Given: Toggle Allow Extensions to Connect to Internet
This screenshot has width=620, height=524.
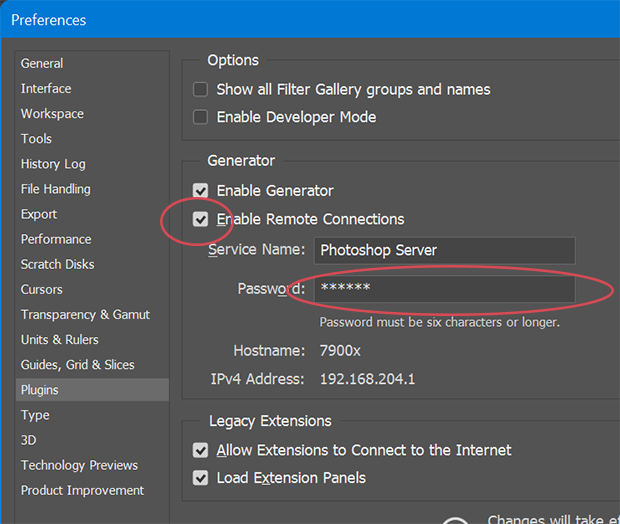Looking at the screenshot, I should [x=200, y=450].
